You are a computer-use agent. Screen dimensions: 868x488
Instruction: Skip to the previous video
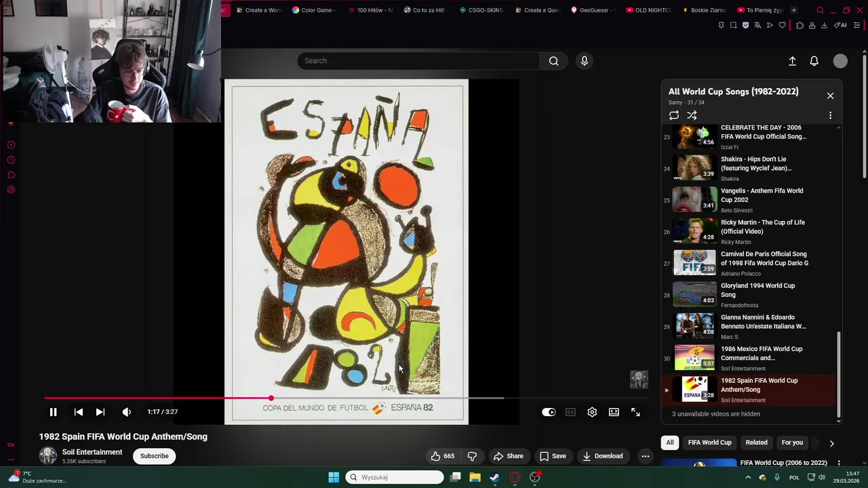click(x=79, y=412)
